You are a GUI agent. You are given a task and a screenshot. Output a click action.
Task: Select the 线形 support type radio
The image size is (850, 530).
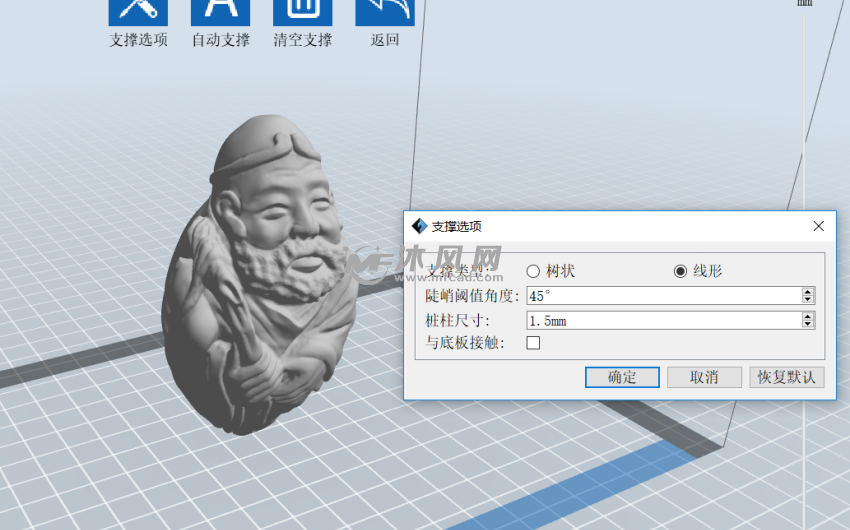[x=680, y=271]
